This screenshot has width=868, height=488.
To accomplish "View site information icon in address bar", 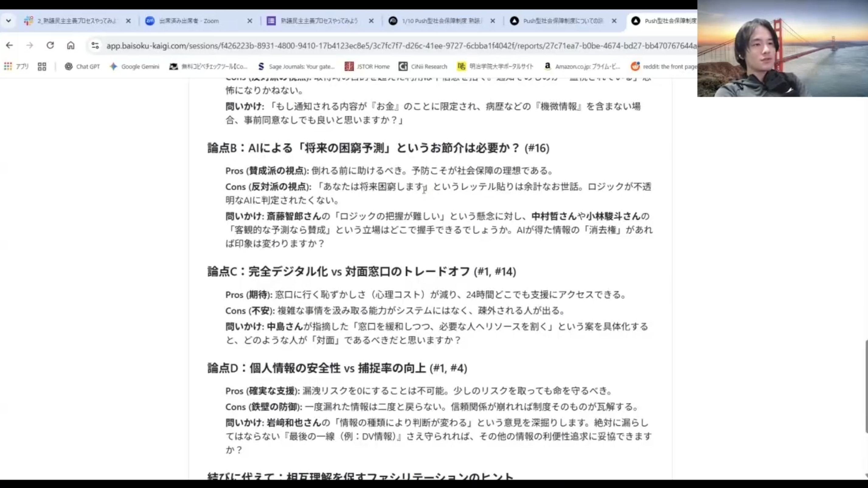I will coord(95,46).
